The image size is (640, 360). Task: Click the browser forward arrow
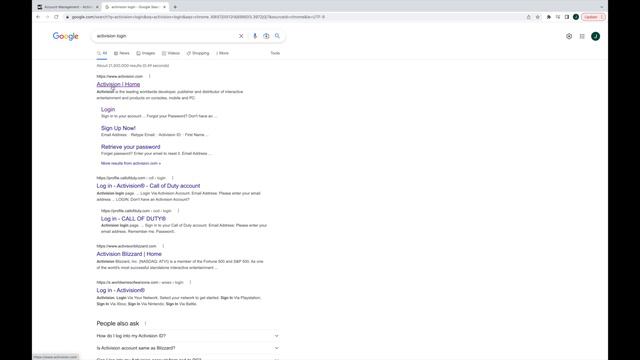click(x=47, y=17)
